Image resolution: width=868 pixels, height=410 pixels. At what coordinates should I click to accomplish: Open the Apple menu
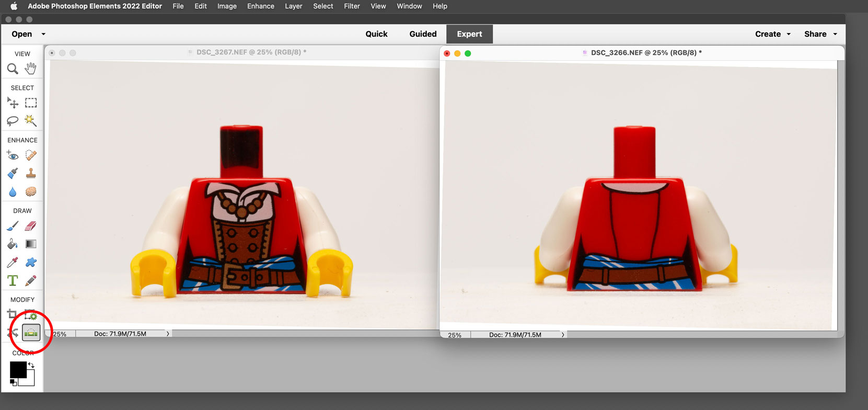[x=14, y=6]
